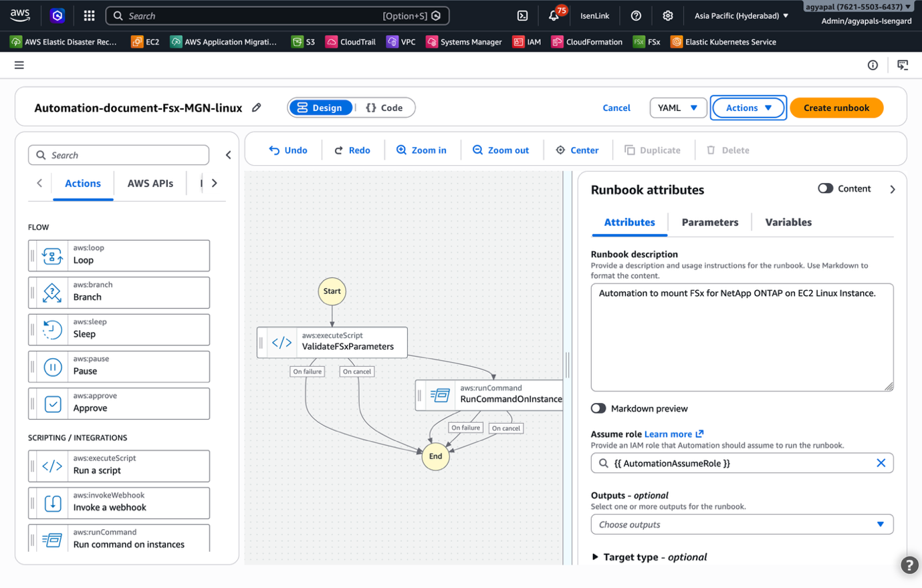Viewport: 922px width, 588px height.
Task: Open the EC2 shortcut icon
Action: click(136, 41)
